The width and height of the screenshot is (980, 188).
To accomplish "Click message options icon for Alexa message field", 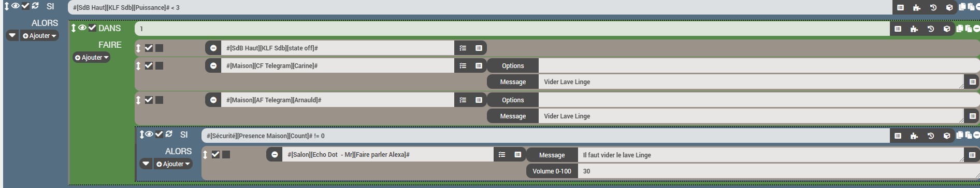I will pos(972,155).
